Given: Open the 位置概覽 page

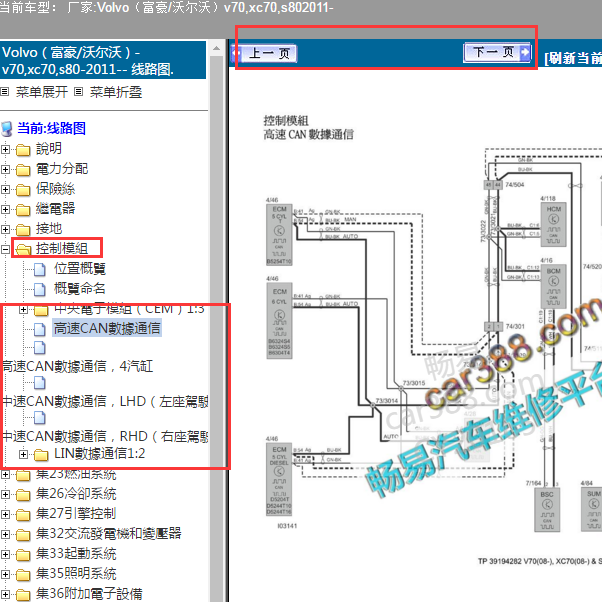Looking at the screenshot, I should click(79, 269).
